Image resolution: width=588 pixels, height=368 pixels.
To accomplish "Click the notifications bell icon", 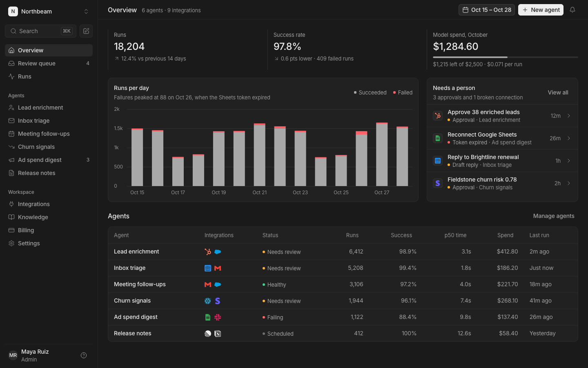I will [x=572, y=10].
